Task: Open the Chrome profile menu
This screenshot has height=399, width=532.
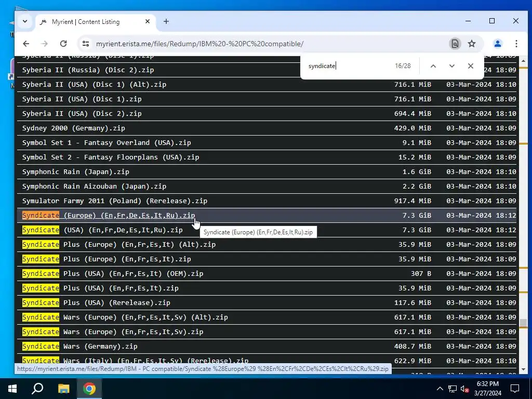Action: pyautogui.click(x=497, y=44)
